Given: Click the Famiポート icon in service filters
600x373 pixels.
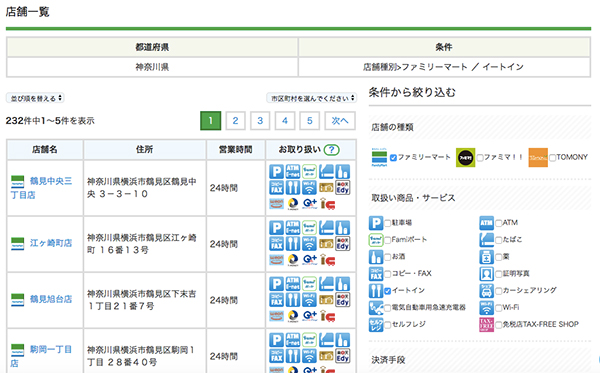Looking at the screenshot, I should 376,239.
